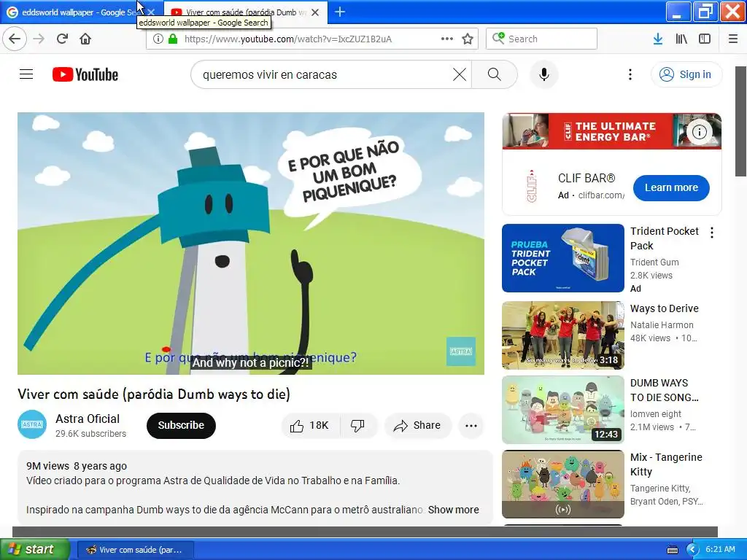
Task: Open the Library bookshelf icon
Action: pyautogui.click(x=681, y=39)
